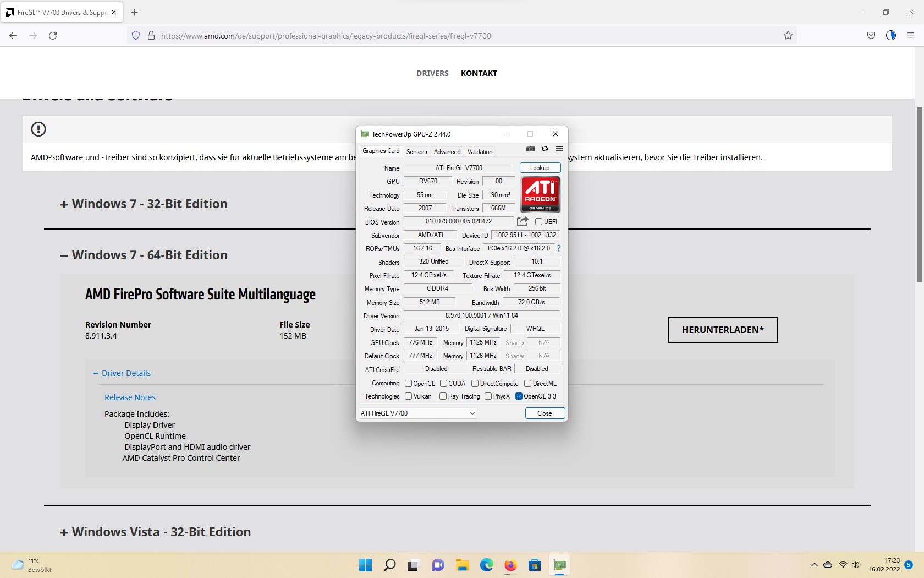The width and height of the screenshot is (924, 578).
Task: Expand Windows Vista - 32-Bit Edition section
Action: 156,532
